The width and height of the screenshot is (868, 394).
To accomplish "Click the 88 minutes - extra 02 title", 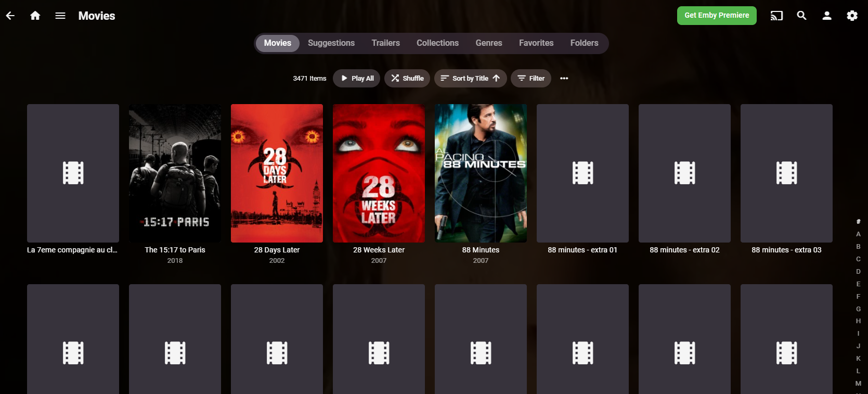I will click(x=684, y=250).
